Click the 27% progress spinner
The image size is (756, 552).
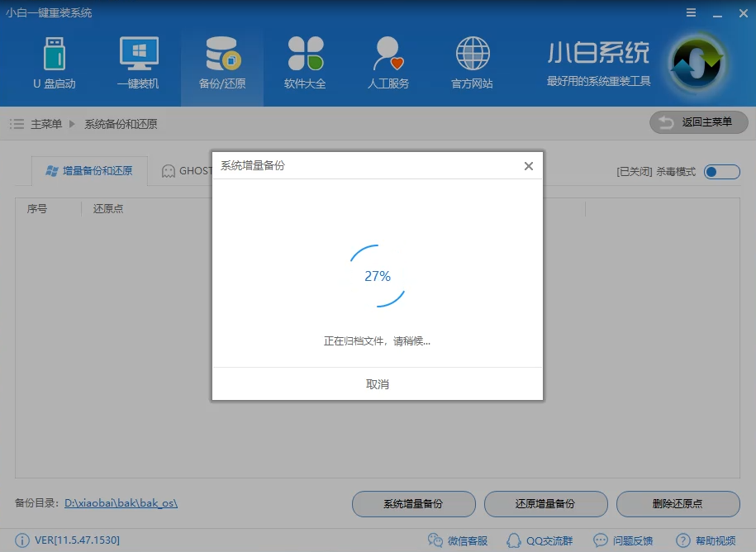377,275
